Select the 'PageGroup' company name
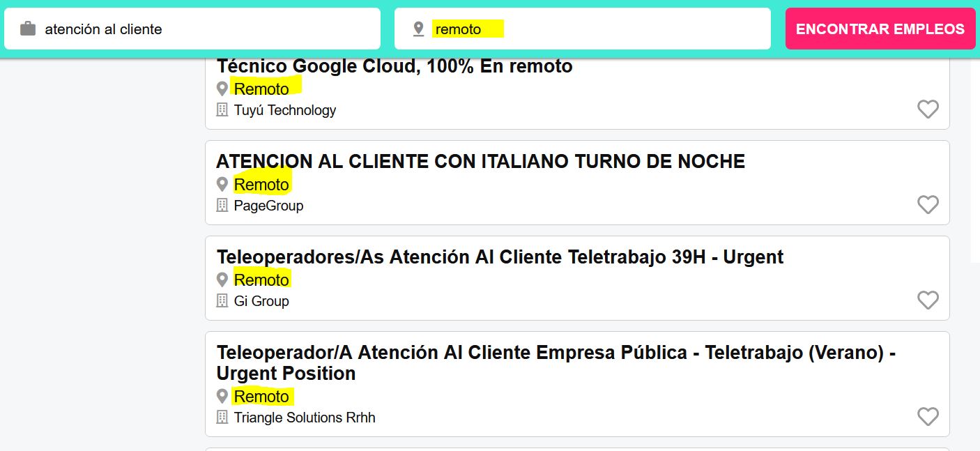This screenshot has width=980, height=451. pyautogui.click(x=269, y=206)
